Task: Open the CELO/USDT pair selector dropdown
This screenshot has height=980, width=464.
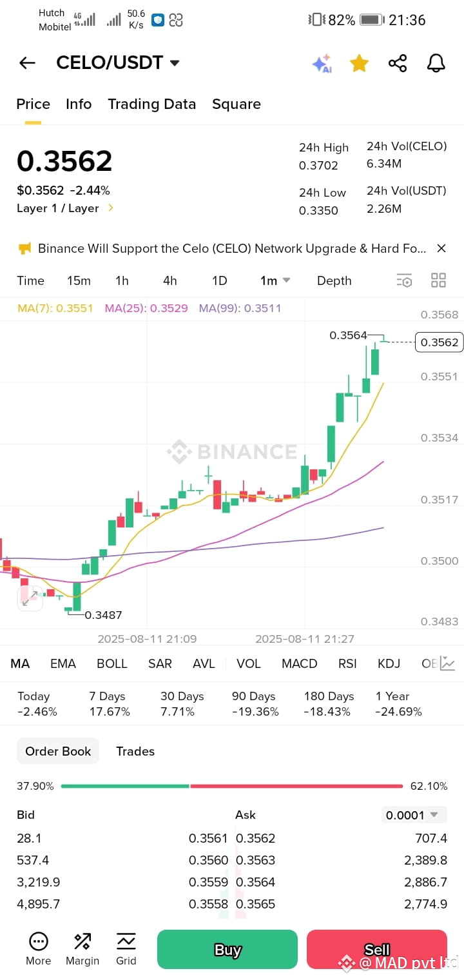Action: 118,63
